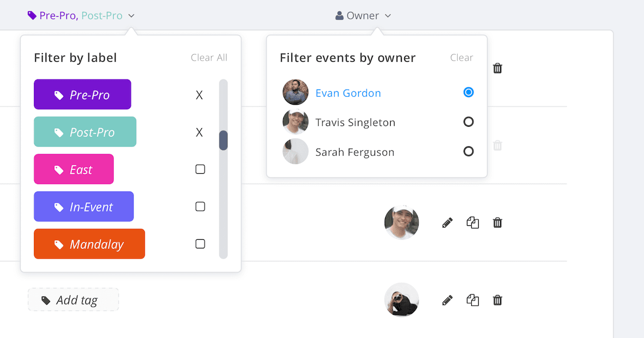Select the Post-Pro label tag
This screenshot has width=644, height=338.
point(85,131)
